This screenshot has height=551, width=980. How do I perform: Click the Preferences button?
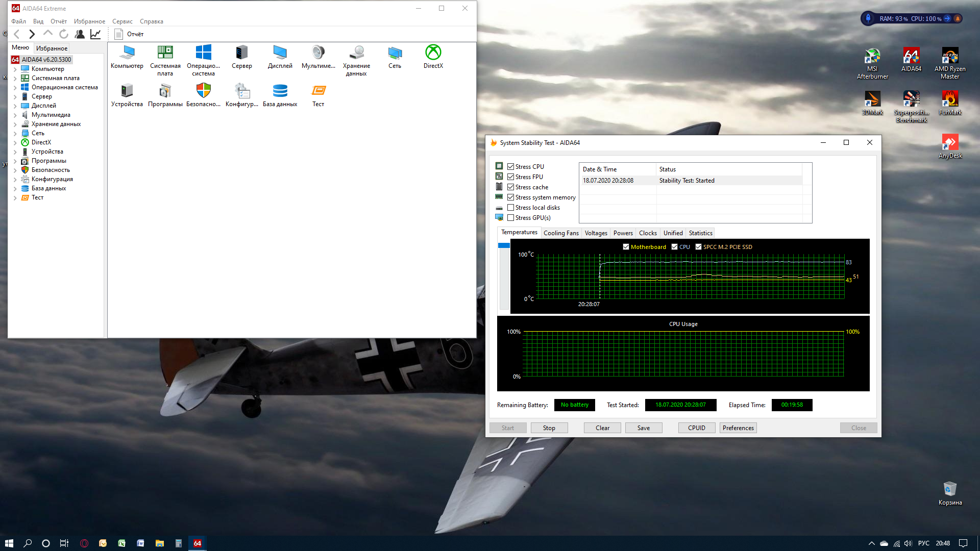(738, 428)
